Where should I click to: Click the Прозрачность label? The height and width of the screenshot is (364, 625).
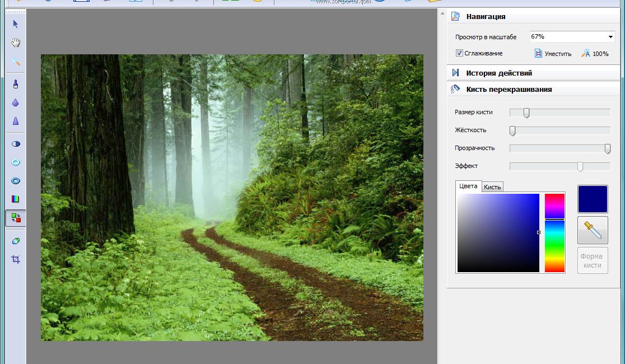point(475,148)
